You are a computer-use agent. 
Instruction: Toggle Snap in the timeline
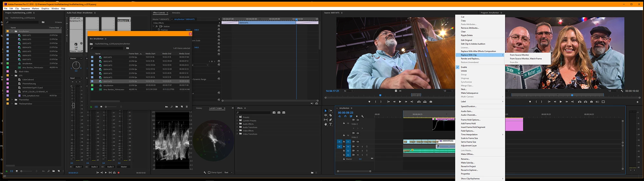coord(345,116)
